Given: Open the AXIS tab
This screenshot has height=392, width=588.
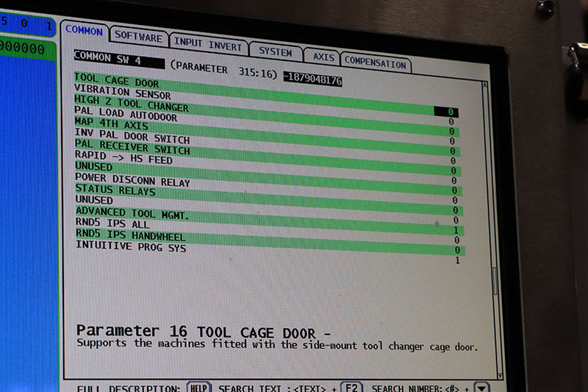Looking at the screenshot, I should tap(323, 57).
